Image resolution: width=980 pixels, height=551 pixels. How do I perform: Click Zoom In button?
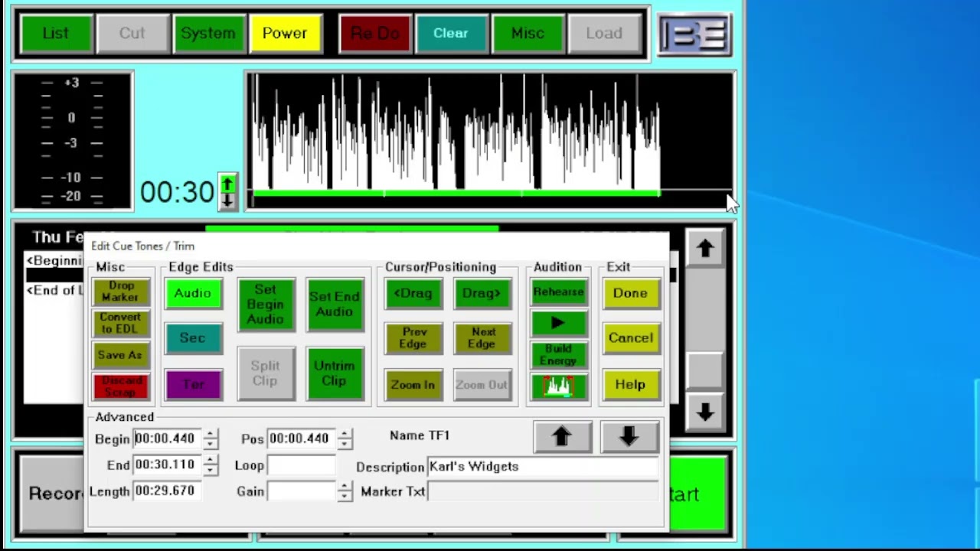[x=413, y=385]
